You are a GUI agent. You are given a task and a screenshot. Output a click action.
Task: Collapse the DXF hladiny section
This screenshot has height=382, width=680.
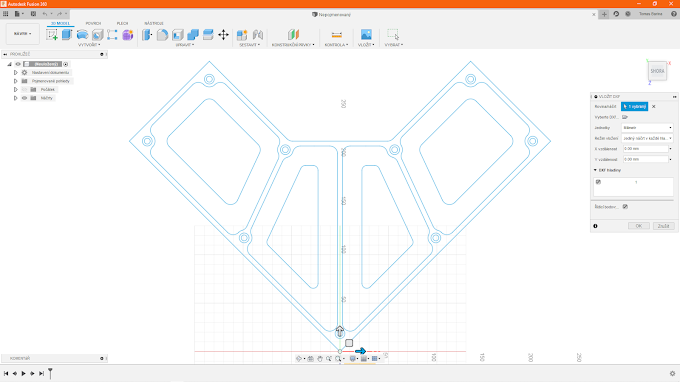595,170
